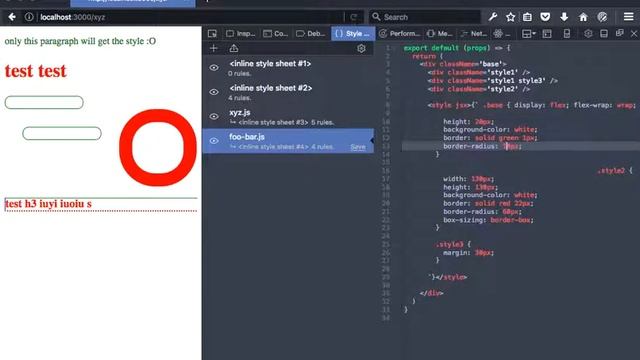Show site information for localhost

(29, 17)
